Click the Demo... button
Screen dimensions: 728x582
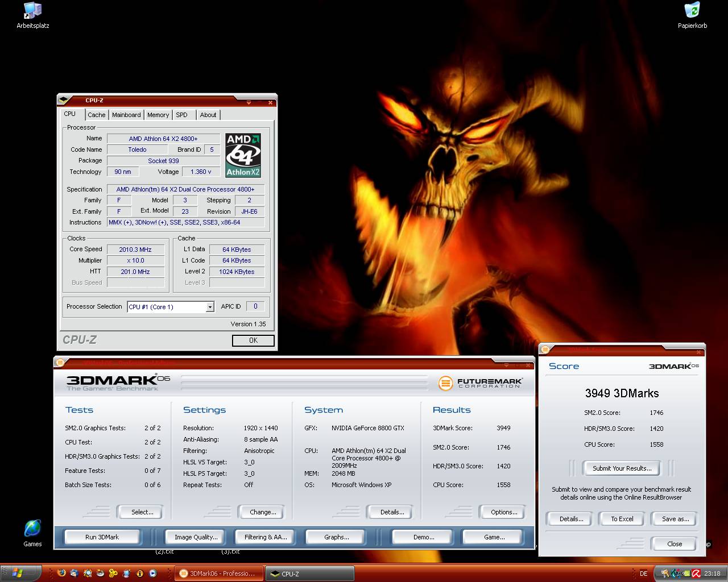coord(423,537)
